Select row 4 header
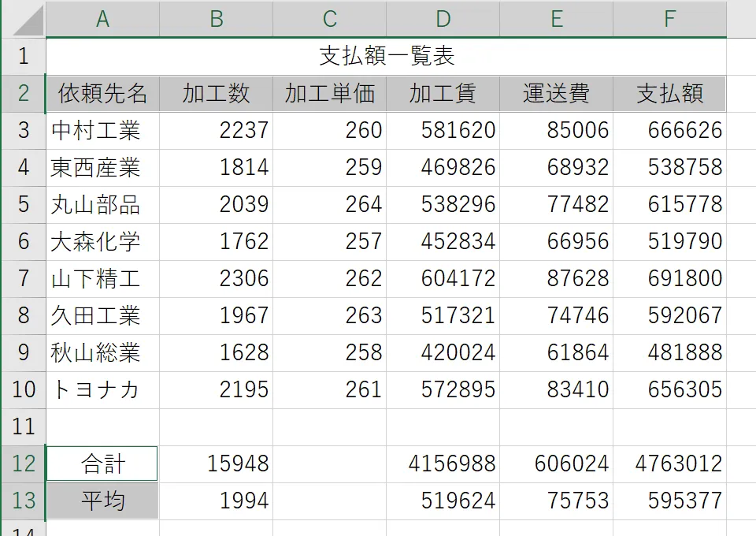 tap(24, 168)
